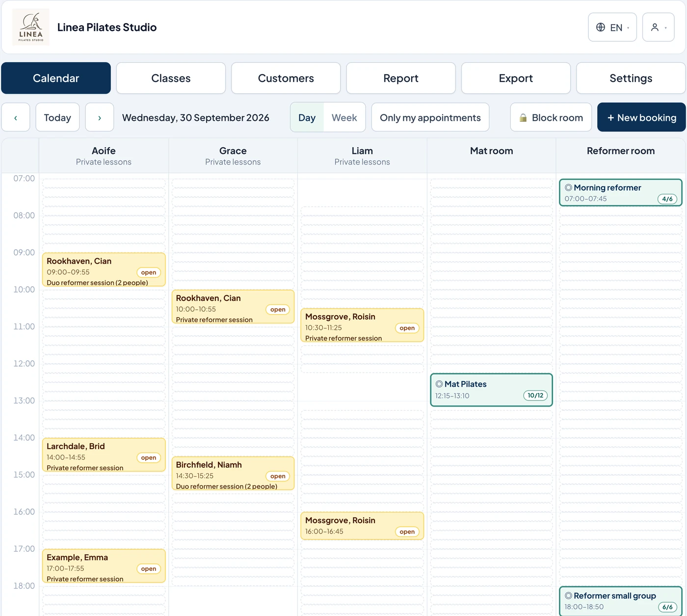This screenshot has height=616, width=687.
Task: Open the user account menu
Action: click(659, 27)
